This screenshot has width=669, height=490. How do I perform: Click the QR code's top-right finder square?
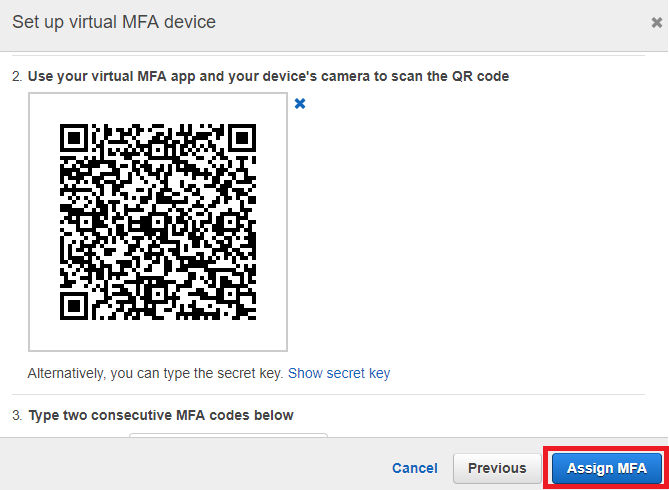point(241,139)
